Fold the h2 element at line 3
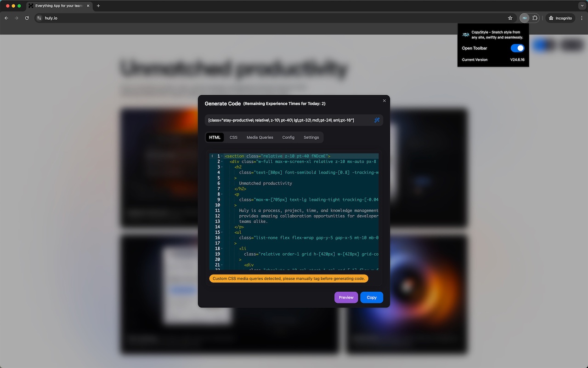Image resolution: width=588 pixels, height=368 pixels. [x=222, y=167]
